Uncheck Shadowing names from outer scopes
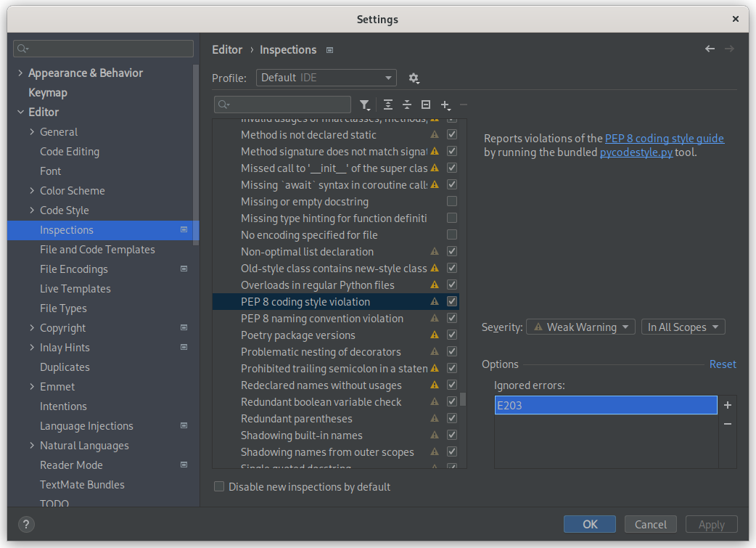 coord(452,452)
